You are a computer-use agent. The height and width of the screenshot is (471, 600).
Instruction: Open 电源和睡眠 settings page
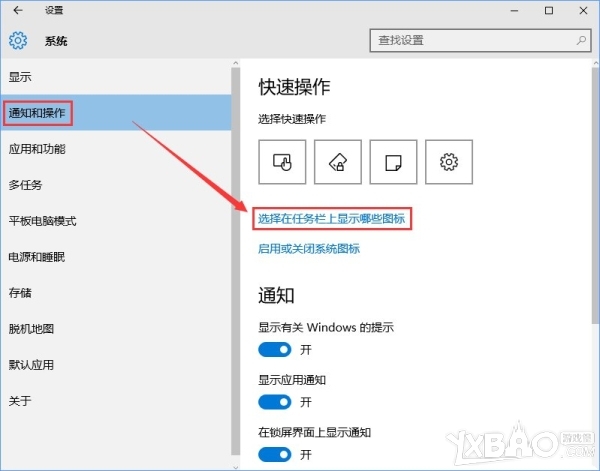pos(116,257)
